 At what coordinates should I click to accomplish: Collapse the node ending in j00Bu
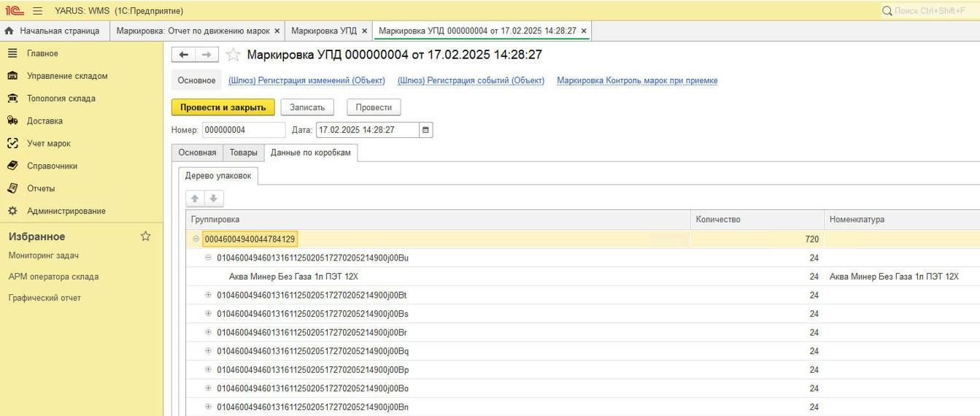coord(208,258)
